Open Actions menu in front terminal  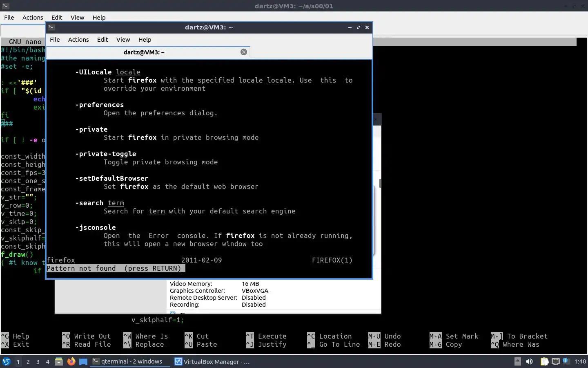click(78, 40)
